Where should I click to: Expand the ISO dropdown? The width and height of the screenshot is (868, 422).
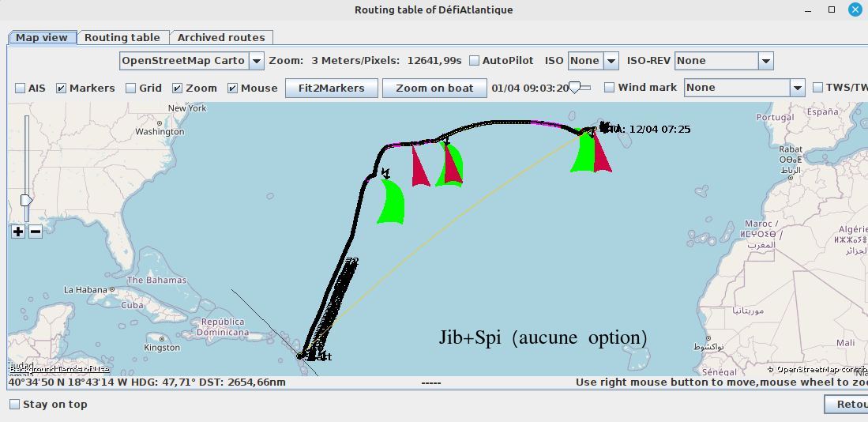click(x=611, y=61)
